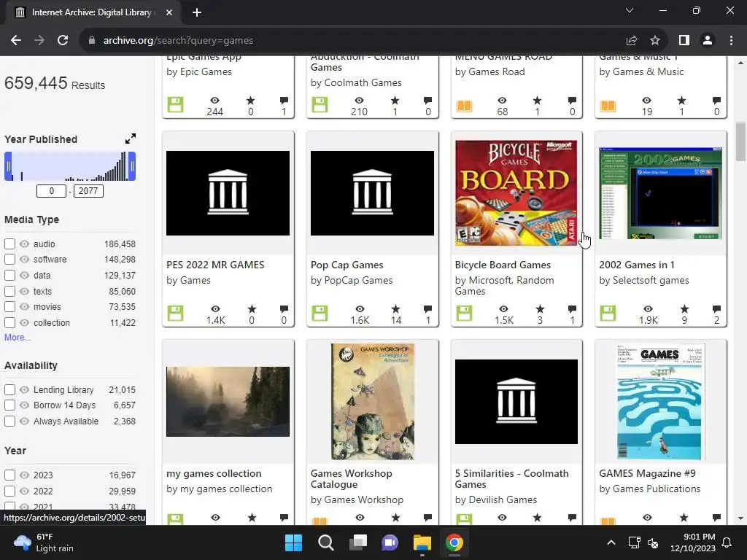Screen dimensions: 747x560
Task: Go back to the previous page
Action: tap(16, 41)
